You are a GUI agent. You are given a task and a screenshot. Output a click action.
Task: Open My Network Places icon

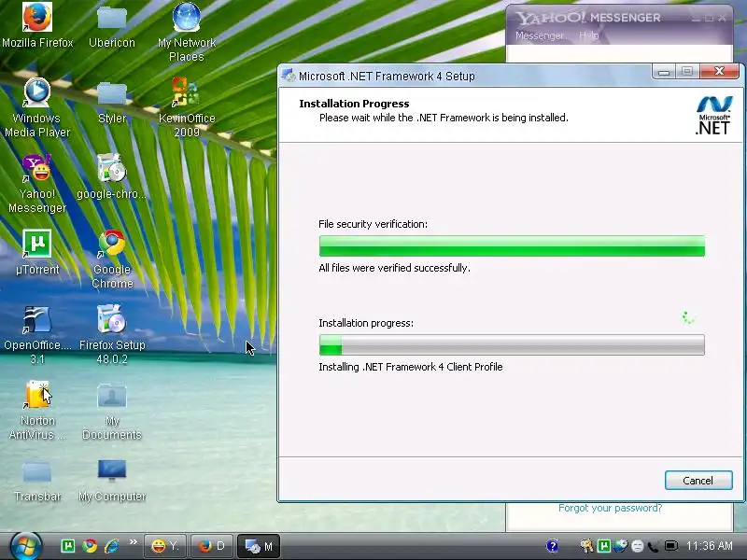tap(187, 33)
